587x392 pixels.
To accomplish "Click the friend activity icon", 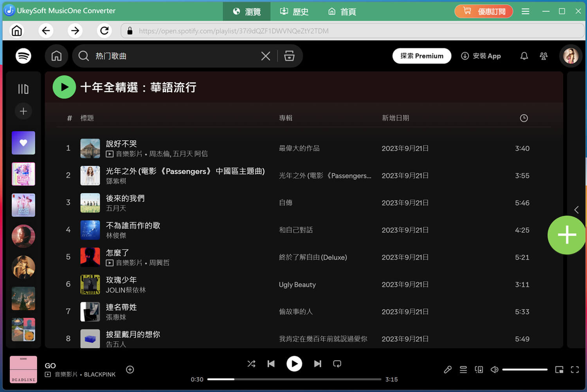I will pyautogui.click(x=544, y=56).
